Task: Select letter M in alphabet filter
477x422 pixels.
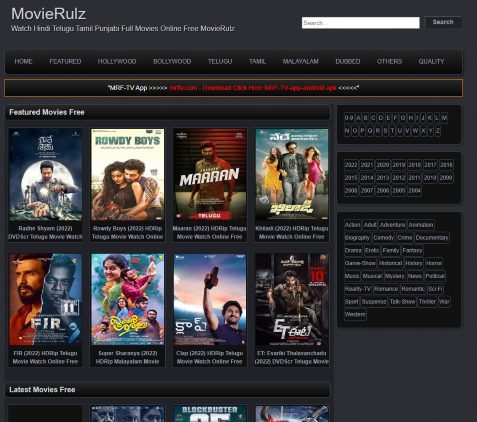Action: 444,118
